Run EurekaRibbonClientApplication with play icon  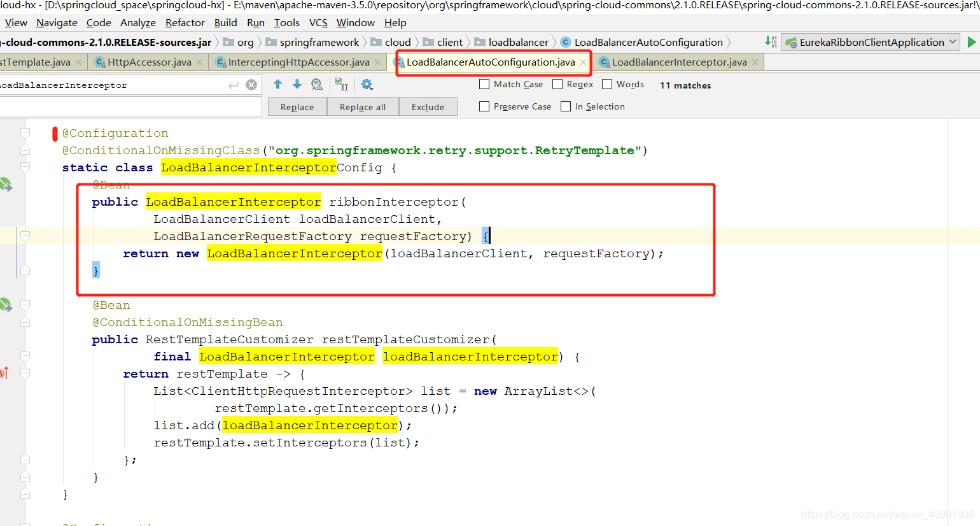point(971,42)
